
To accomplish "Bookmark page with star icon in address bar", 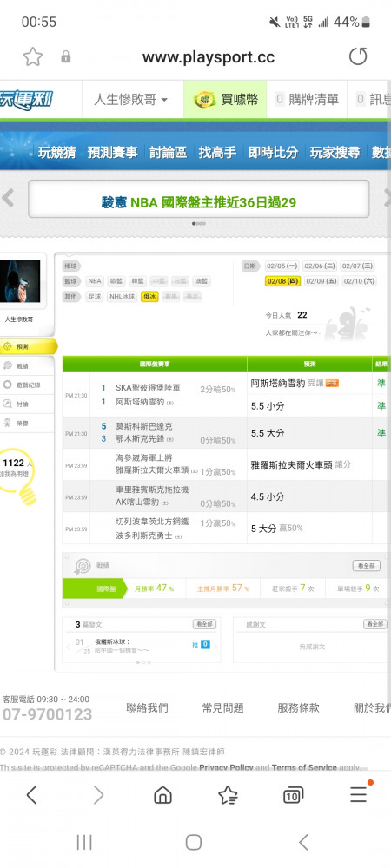I will tap(33, 56).
